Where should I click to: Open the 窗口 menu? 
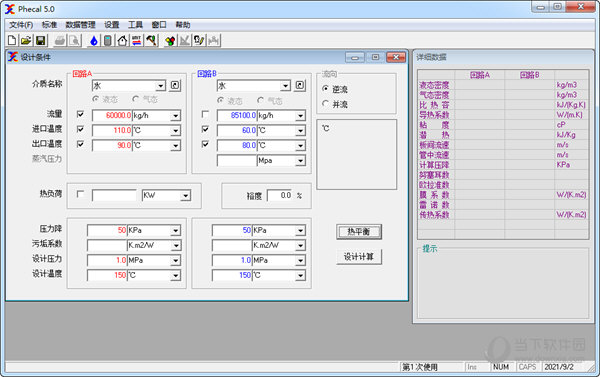click(159, 25)
